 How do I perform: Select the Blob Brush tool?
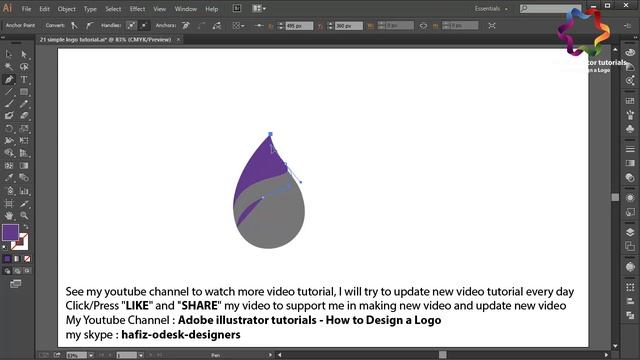(x=9, y=116)
